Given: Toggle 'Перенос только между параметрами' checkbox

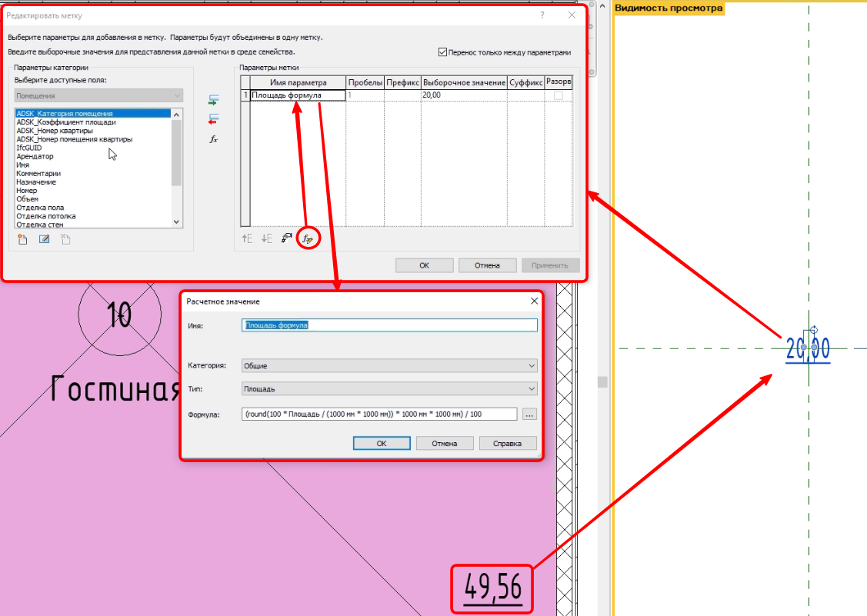Looking at the screenshot, I should (x=442, y=52).
